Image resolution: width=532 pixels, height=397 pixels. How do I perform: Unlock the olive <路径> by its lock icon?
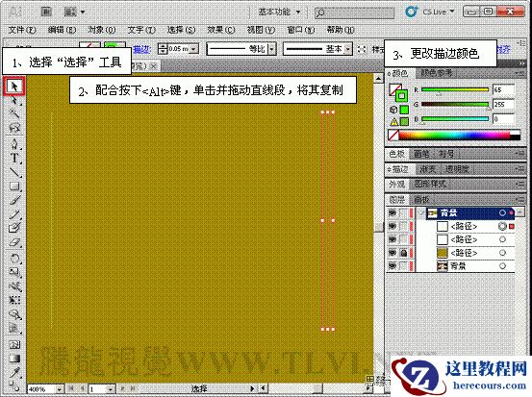coord(403,253)
